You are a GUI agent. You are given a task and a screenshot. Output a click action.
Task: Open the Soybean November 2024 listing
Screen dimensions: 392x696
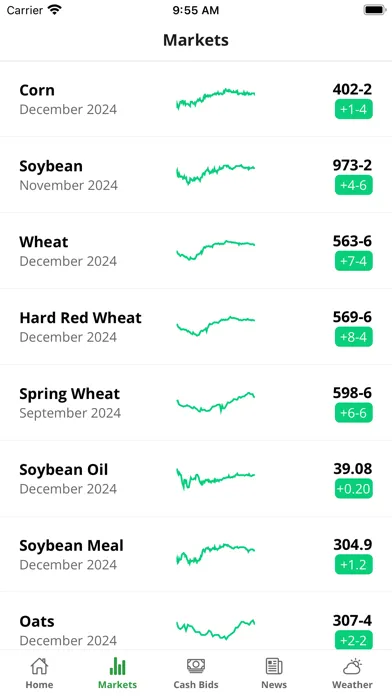click(x=196, y=175)
